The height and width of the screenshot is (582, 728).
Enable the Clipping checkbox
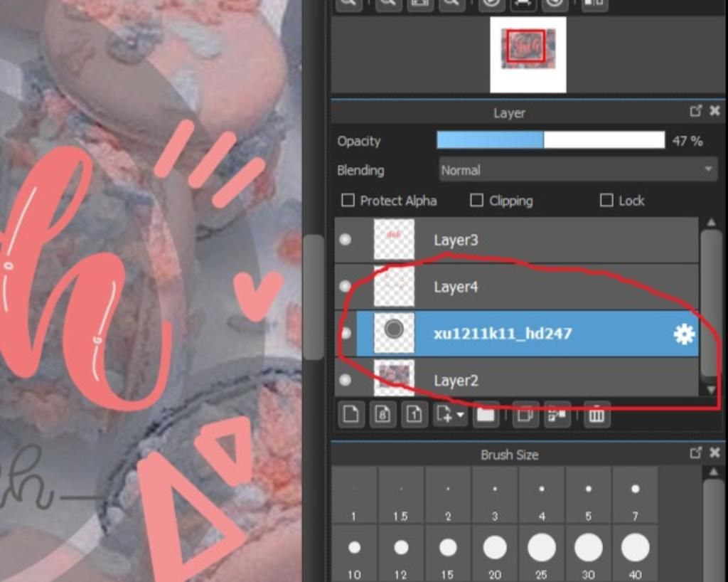tap(476, 200)
